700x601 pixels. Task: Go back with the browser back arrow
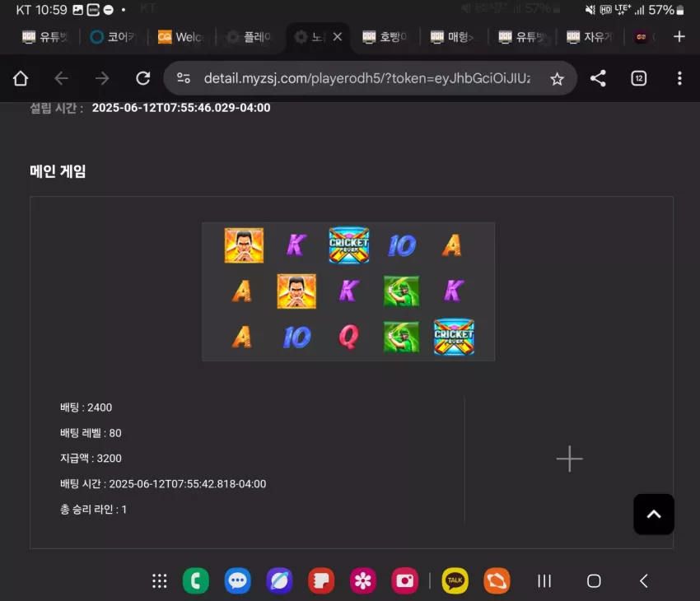tap(61, 78)
